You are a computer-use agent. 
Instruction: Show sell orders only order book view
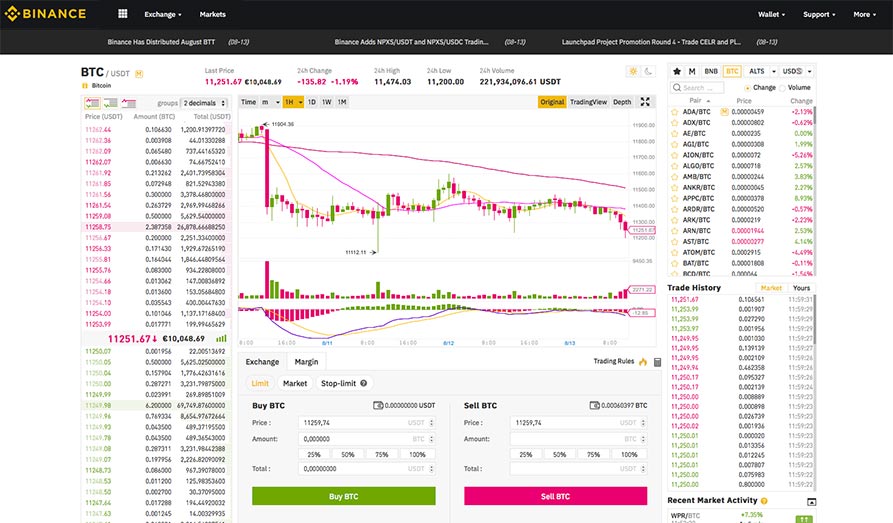click(129, 103)
